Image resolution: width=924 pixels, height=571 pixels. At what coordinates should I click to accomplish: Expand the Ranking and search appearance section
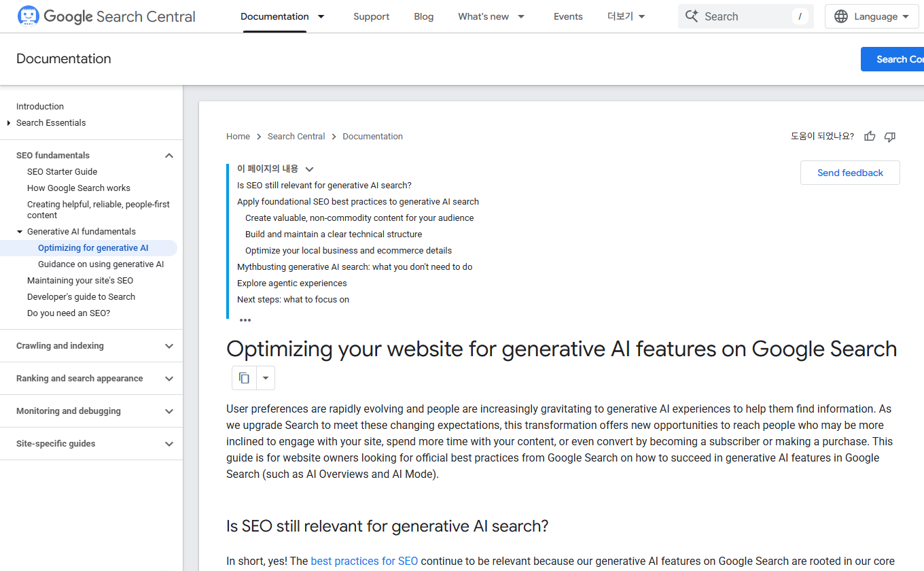pyautogui.click(x=169, y=379)
